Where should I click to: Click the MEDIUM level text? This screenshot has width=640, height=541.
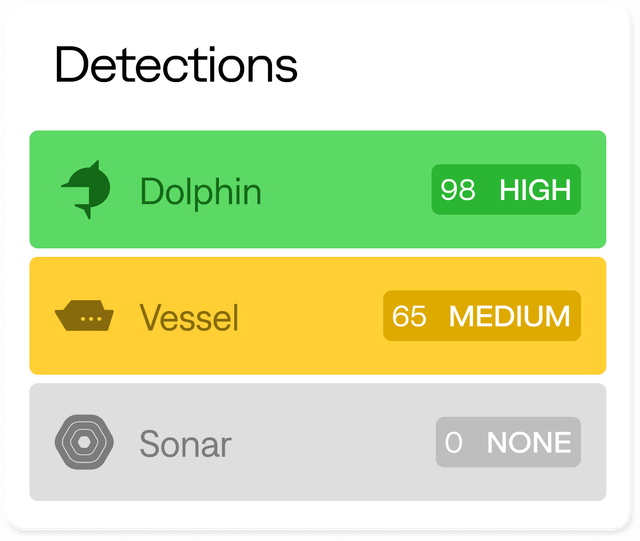510,316
